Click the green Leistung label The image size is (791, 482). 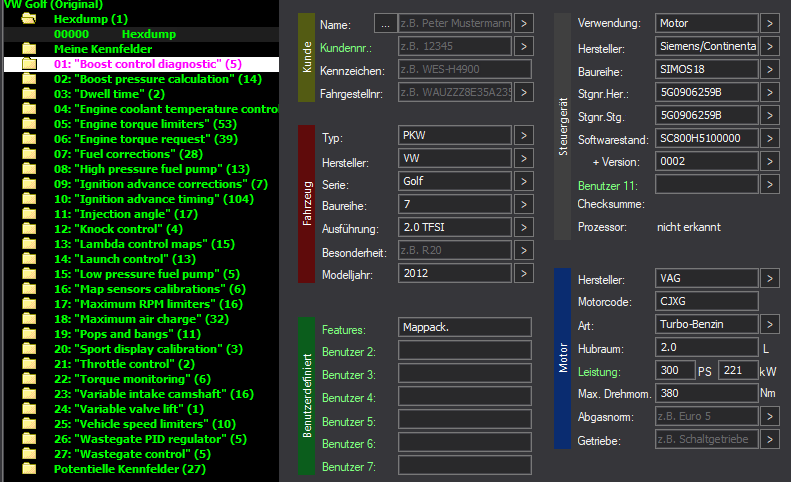pyautogui.click(x=599, y=372)
